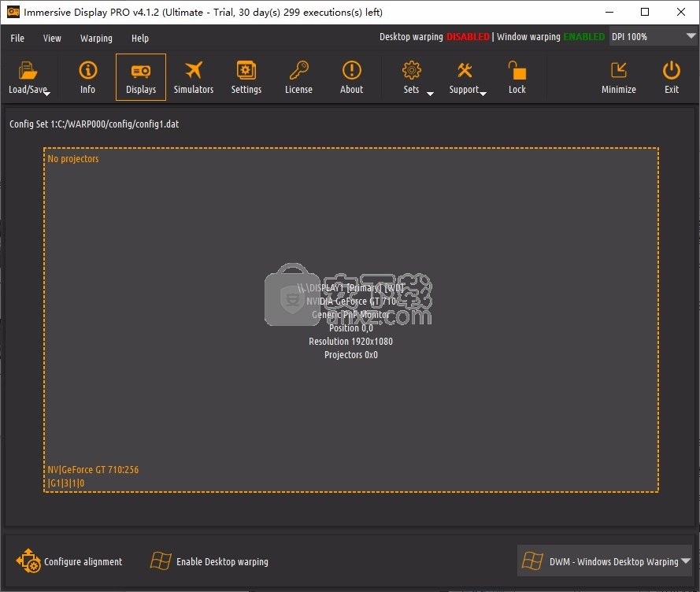This screenshot has width=700, height=592.
Task: Open the Settings toolbar icon
Action: 246,70
